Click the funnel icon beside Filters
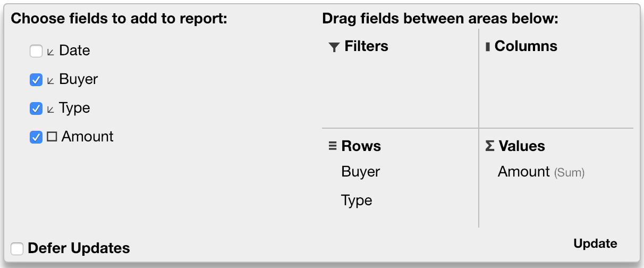644x268 pixels. tap(334, 47)
